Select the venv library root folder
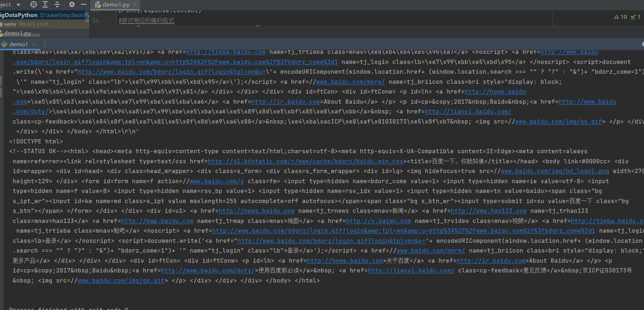Image resolution: width=644 pixels, height=310 pixels. tap(44, 24)
